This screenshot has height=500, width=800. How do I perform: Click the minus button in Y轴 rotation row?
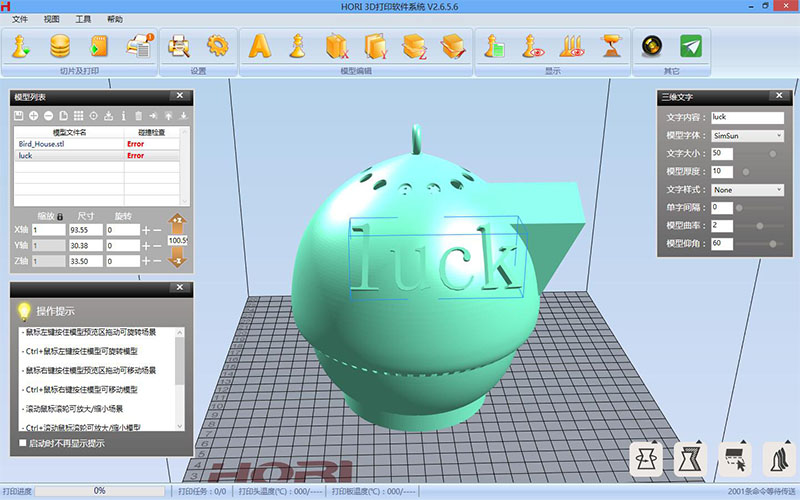tap(157, 246)
